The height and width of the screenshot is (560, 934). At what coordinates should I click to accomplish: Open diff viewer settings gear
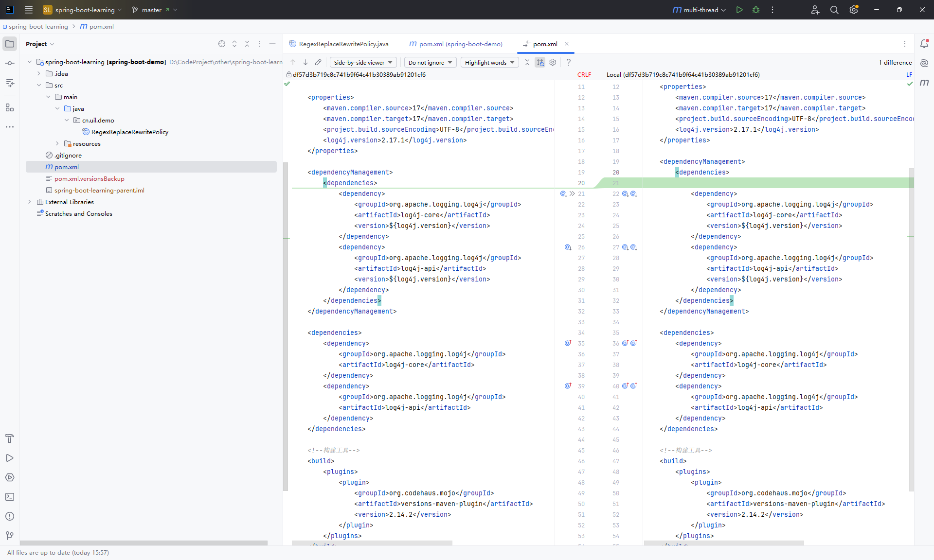553,62
